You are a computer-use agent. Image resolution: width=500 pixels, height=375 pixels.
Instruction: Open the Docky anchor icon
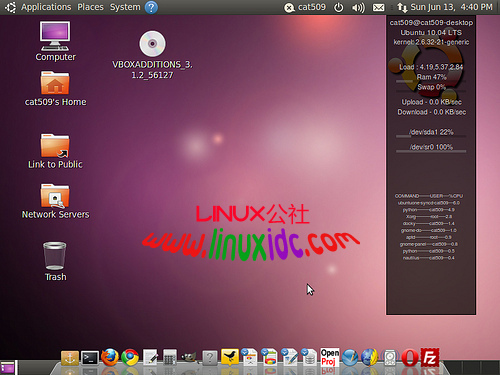click(70, 358)
